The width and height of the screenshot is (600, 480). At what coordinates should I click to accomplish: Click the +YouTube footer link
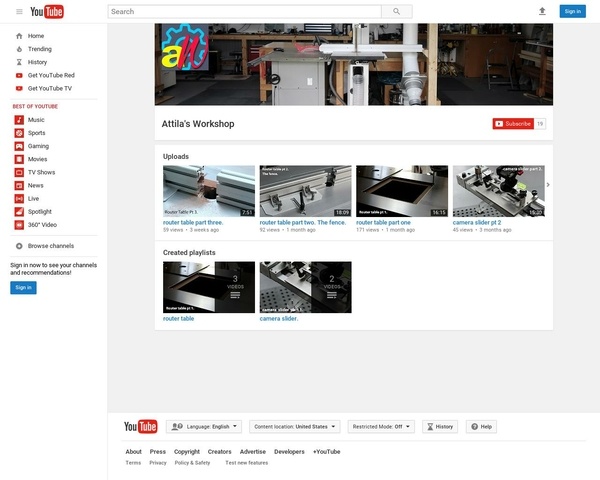326,452
